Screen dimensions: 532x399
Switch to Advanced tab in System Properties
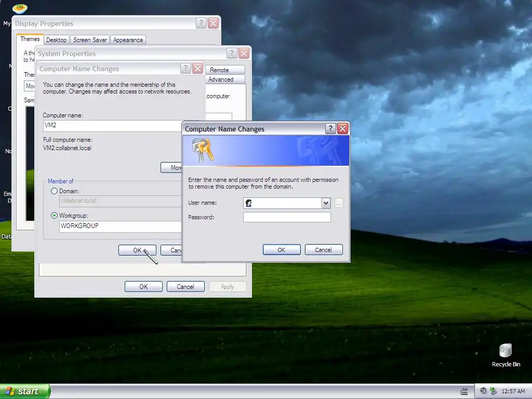(x=224, y=79)
